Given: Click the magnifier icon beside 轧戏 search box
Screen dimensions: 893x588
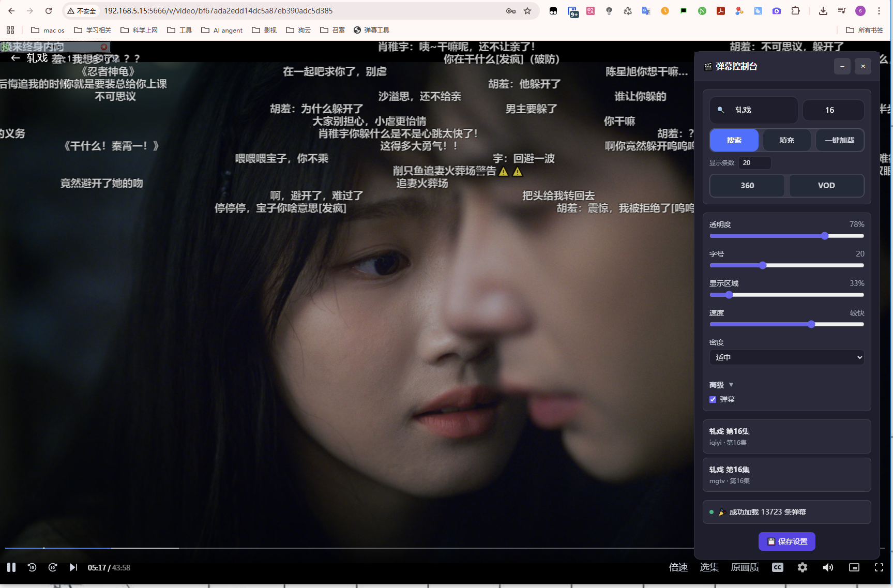Looking at the screenshot, I should pyautogui.click(x=721, y=110).
